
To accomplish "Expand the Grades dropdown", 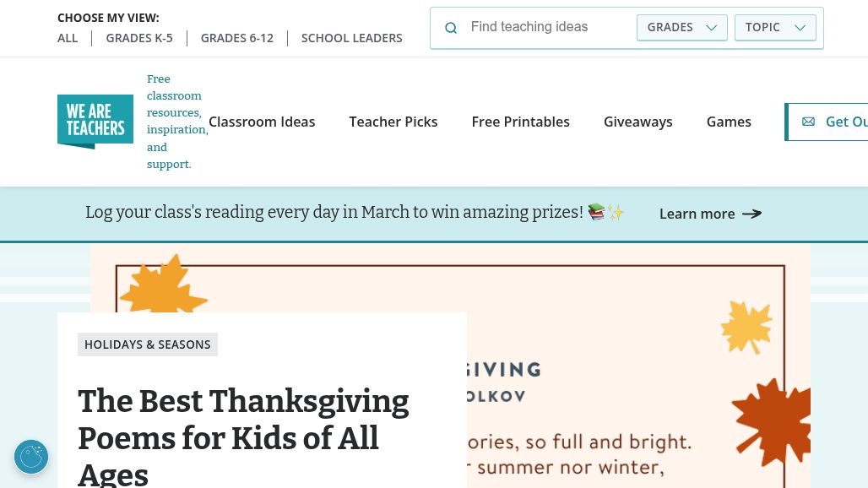I will pos(681,27).
